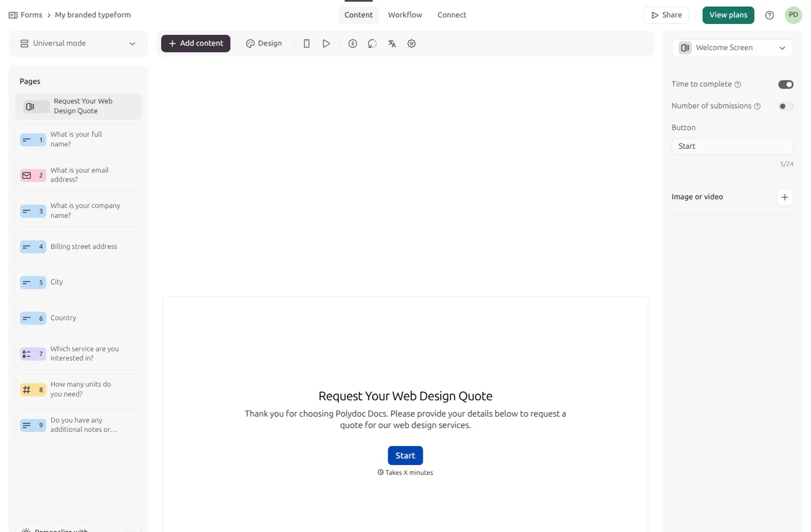This screenshot has width=811, height=532.
Task: Select page What is your company name?
Action: [x=78, y=211]
